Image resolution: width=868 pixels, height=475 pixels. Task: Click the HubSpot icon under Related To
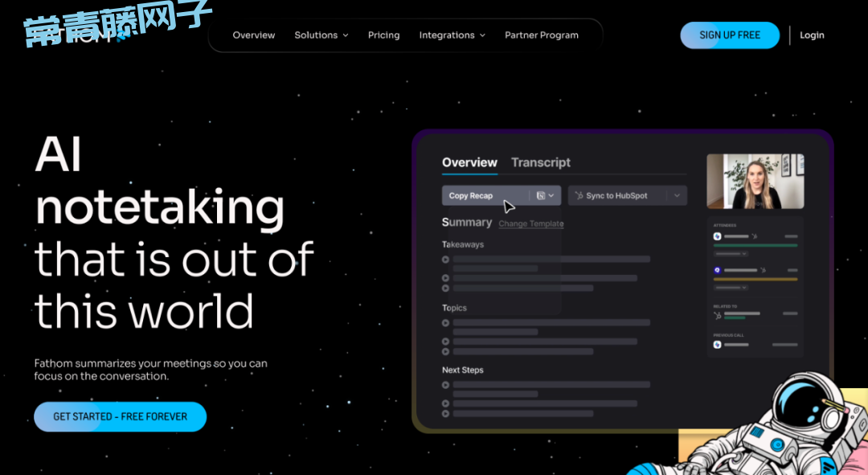717,313
